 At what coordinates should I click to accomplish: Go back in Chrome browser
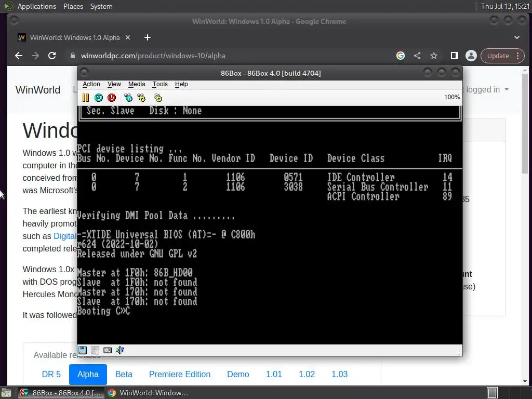point(19,56)
